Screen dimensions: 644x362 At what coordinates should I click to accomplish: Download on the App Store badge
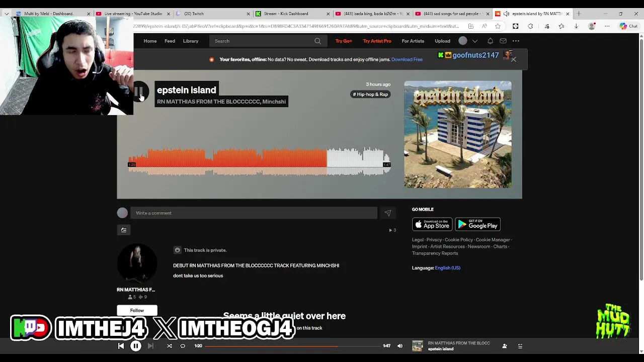(432, 224)
